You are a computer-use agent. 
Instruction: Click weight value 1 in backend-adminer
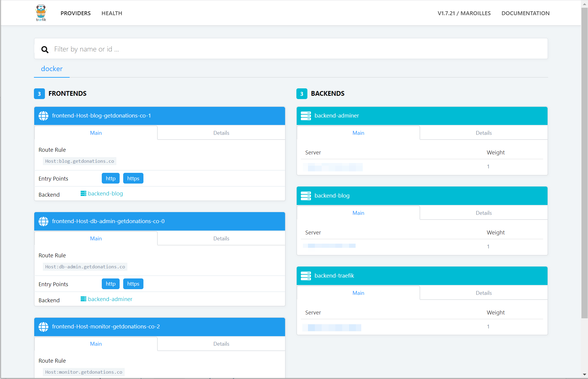click(488, 167)
